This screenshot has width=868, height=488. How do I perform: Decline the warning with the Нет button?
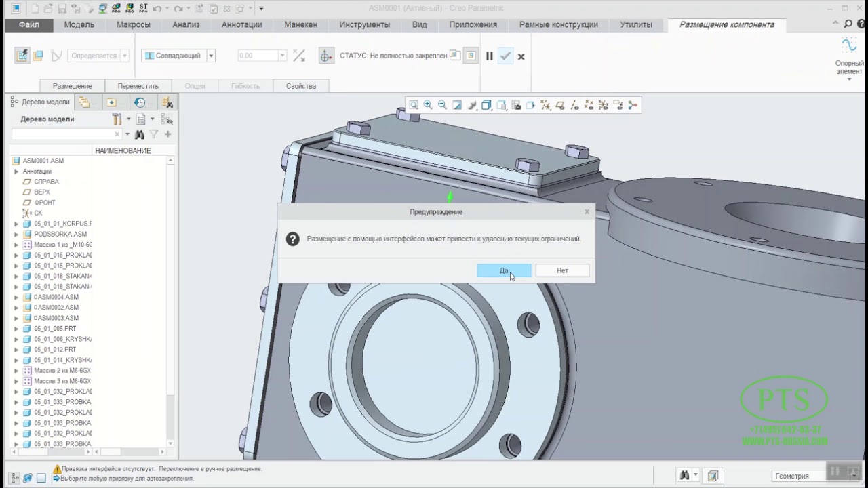562,270
